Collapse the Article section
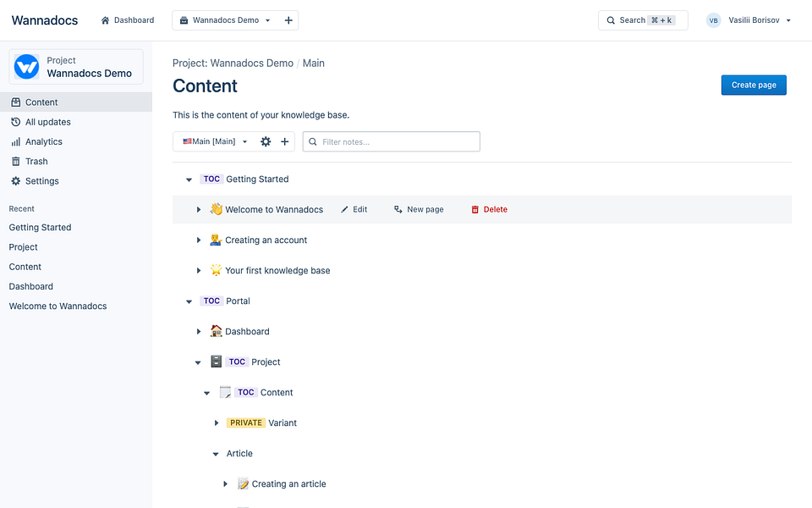The image size is (812, 508). [x=216, y=454]
